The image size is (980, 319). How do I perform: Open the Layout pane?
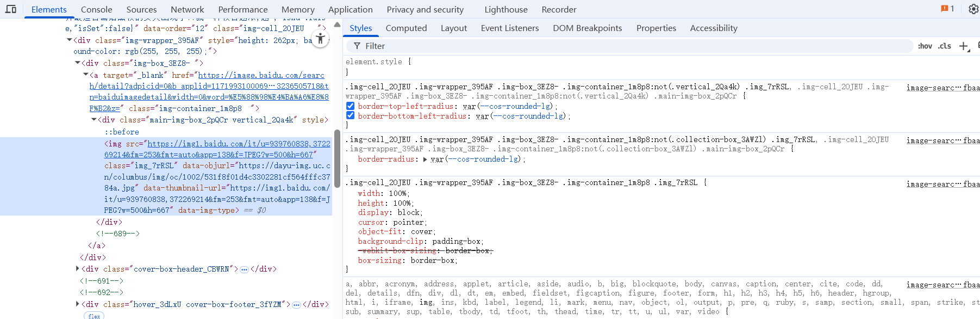[454, 28]
